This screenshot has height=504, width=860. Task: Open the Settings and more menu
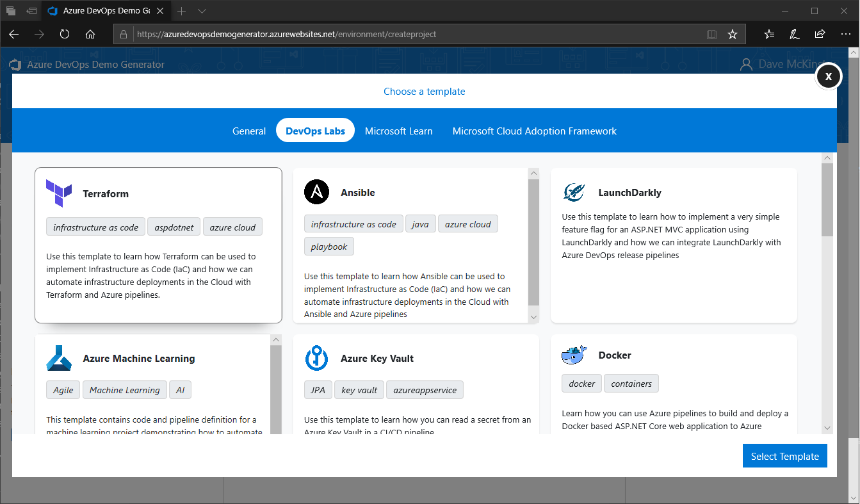point(846,34)
